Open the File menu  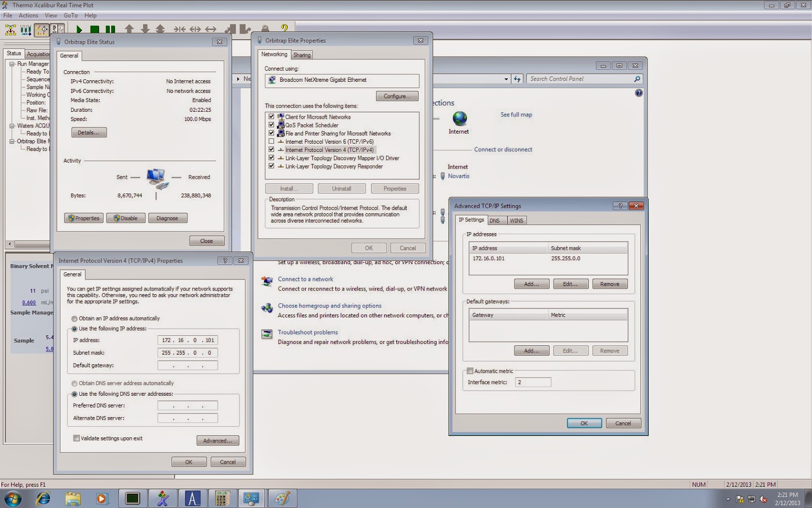coord(8,15)
